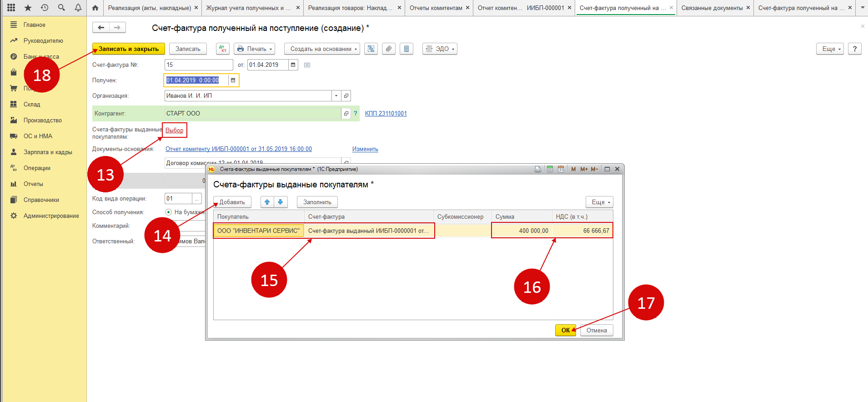Go to Home page icon

coord(95,8)
